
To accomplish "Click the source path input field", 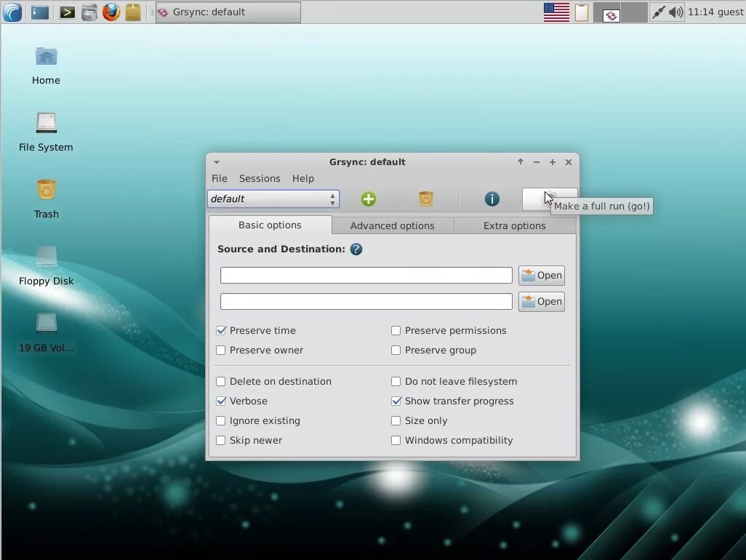I will click(366, 276).
